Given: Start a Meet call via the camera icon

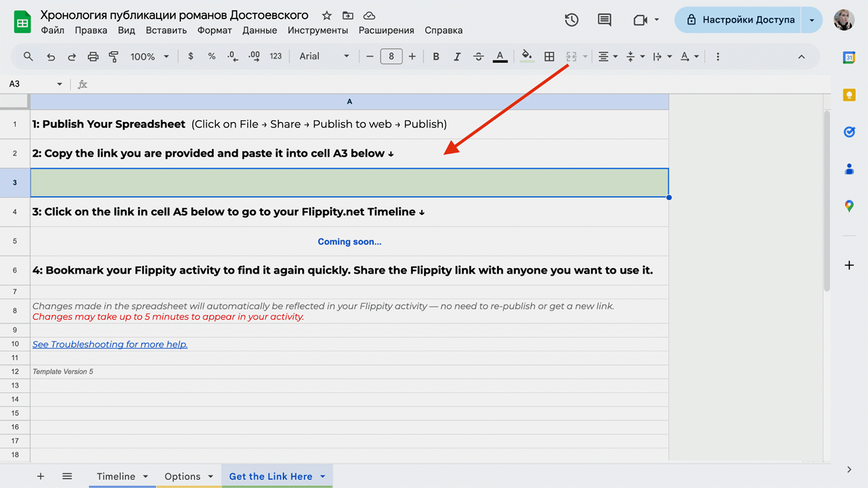Looking at the screenshot, I should pyautogui.click(x=640, y=20).
